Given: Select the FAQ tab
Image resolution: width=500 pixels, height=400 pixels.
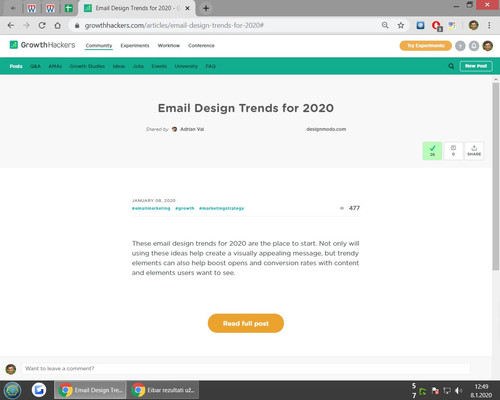Looking at the screenshot, I should 210,66.
